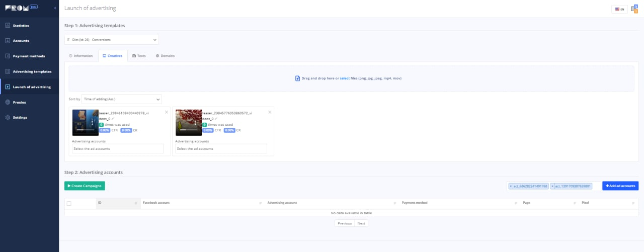Image resolution: width=644 pixels, height=252 pixels.
Task: Switch to the Domains tab
Action: [165, 56]
